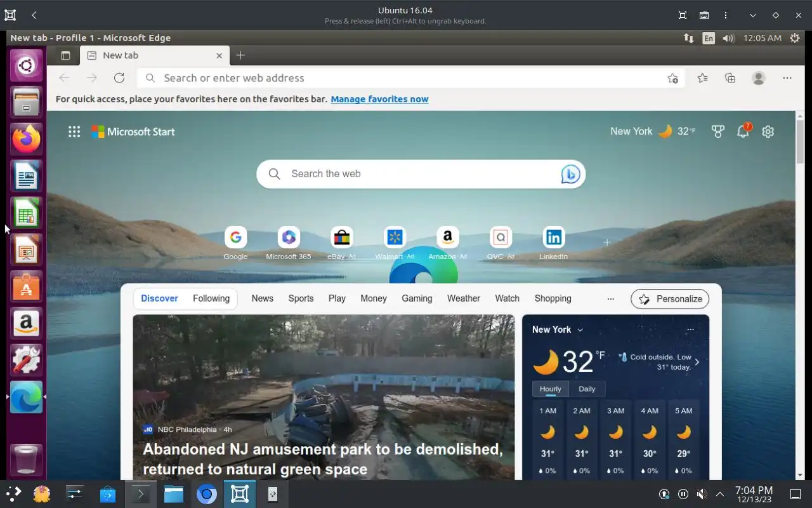Show hidden tray icons arrow in host taskbar
Image resolution: width=812 pixels, height=508 pixels.
pos(720,494)
